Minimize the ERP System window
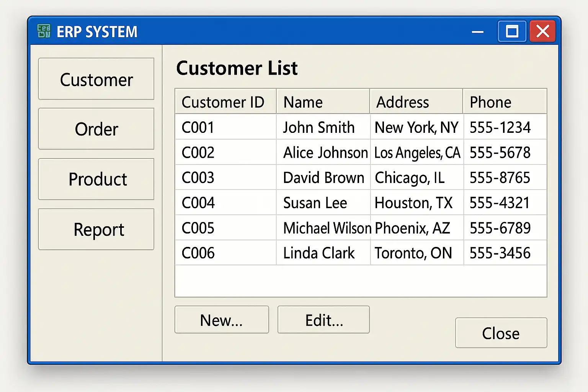Image resolution: width=588 pixels, height=392 pixels. (x=477, y=32)
